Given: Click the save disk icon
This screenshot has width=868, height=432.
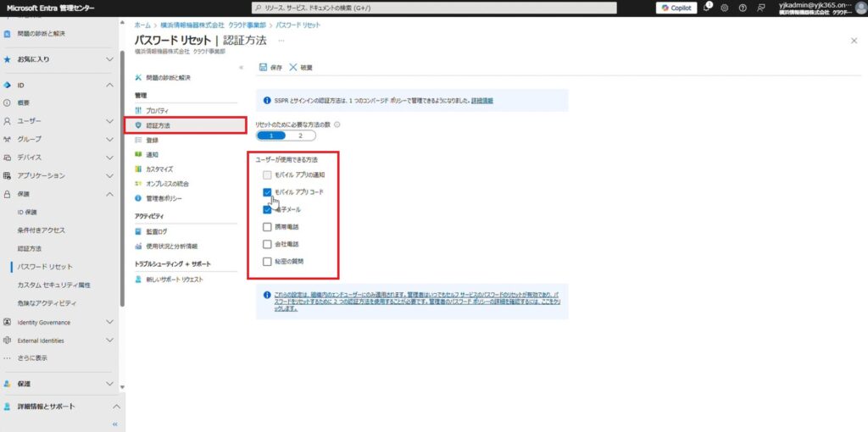Looking at the screenshot, I should click(264, 67).
